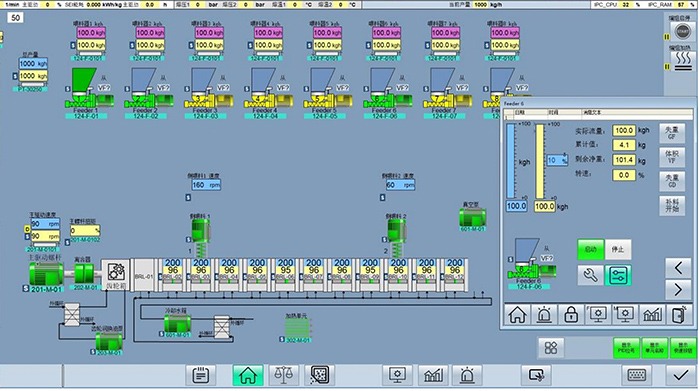
Task: Toggle the white stop button in the Feeder 6 panel
Action: tap(618, 250)
